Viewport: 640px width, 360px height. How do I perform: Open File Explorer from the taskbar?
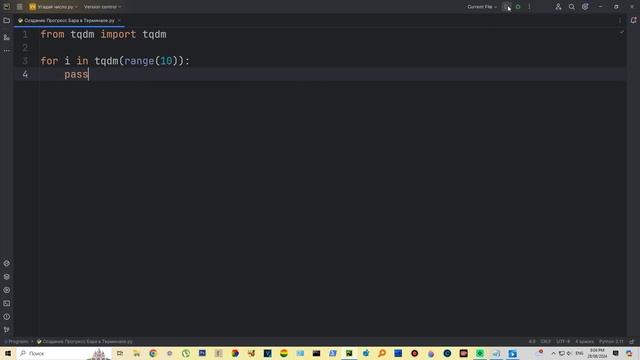tap(136, 353)
